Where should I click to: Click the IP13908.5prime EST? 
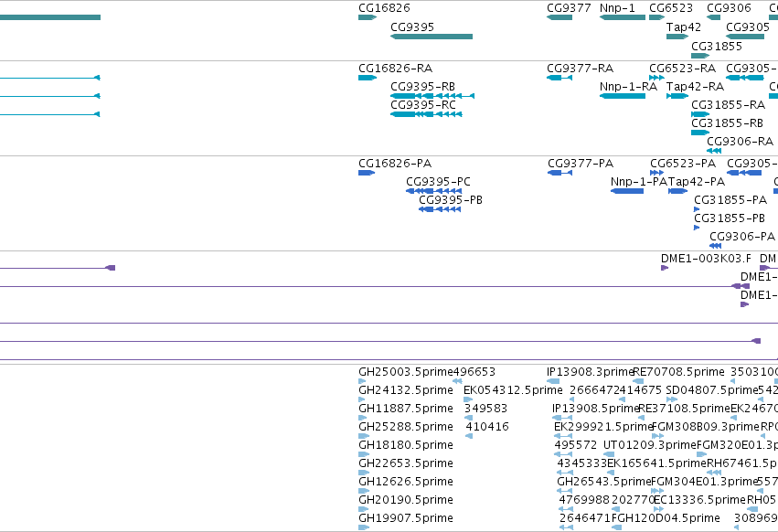coord(562,418)
